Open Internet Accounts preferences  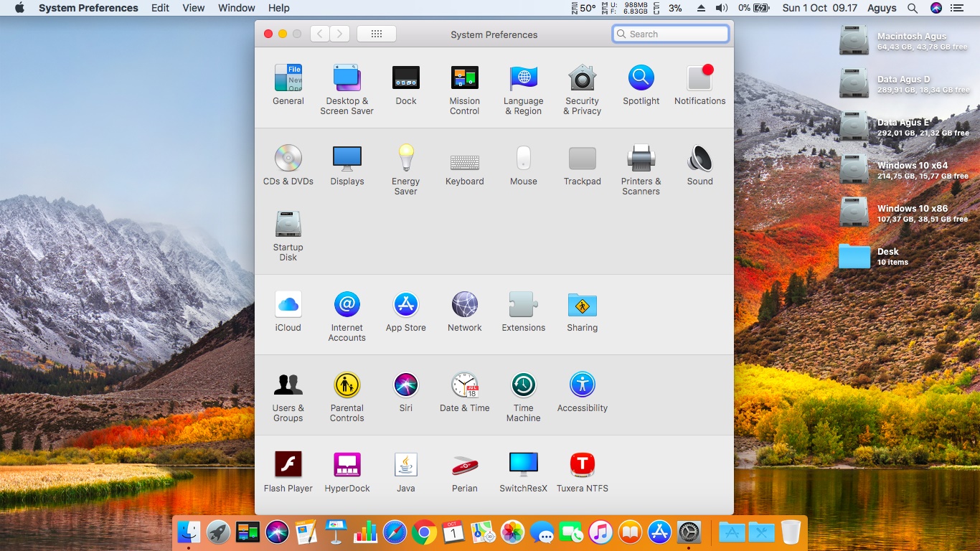[x=347, y=316]
